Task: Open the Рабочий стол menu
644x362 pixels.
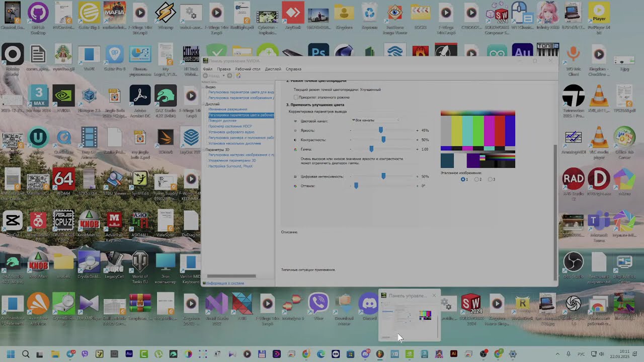Action: (x=248, y=69)
